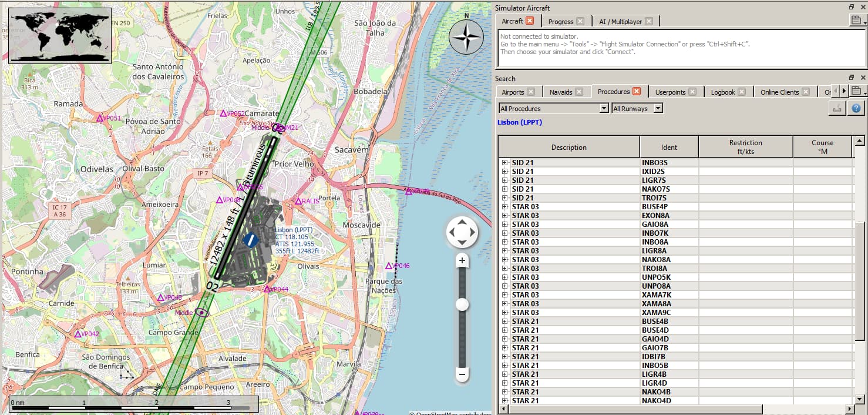This screenshot has width=868, height=415.
Task: Open the tab list icon in Search panel
Action: pos(856,91)
